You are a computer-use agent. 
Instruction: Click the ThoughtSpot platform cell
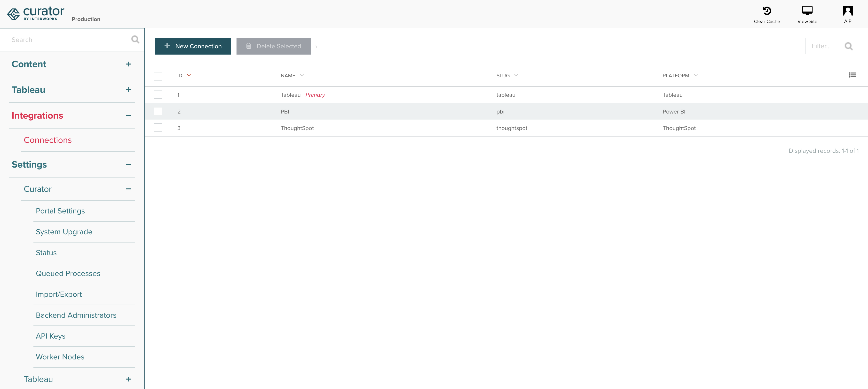[x=679, y=128]
